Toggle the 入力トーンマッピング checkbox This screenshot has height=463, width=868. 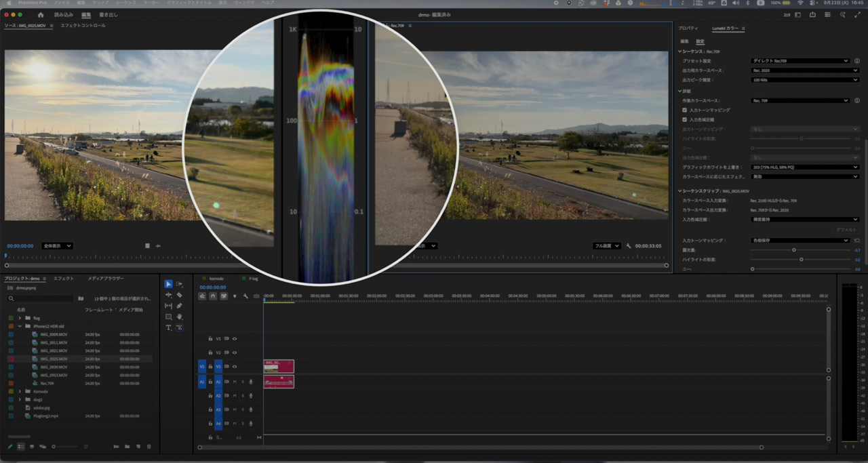[685, 110]
